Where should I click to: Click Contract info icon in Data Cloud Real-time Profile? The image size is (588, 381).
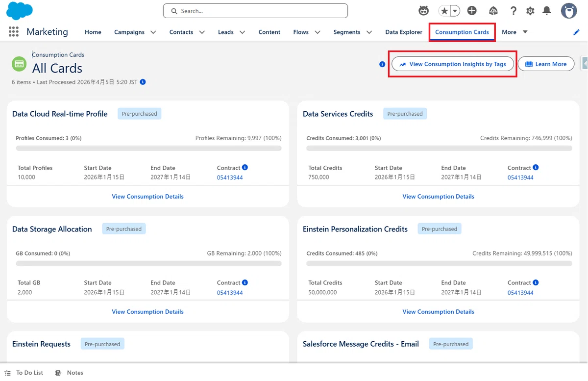pos(245,167)
